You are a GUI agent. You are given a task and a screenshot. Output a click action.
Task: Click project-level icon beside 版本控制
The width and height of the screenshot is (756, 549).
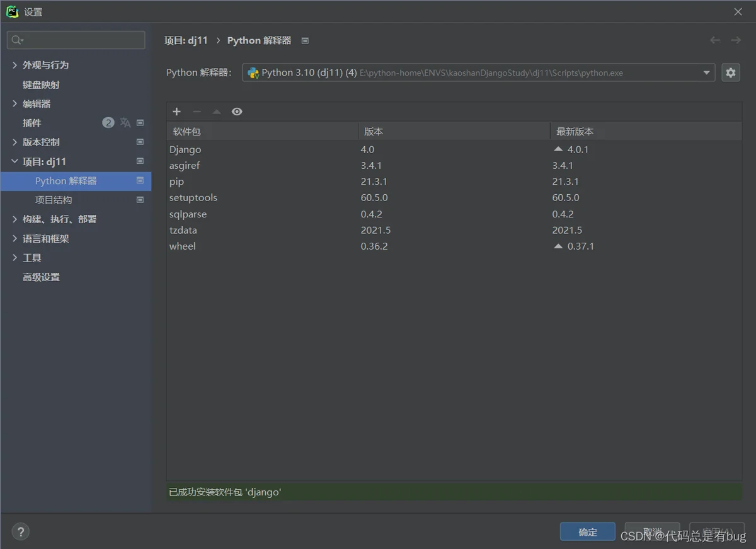click(x=140, y=142)
